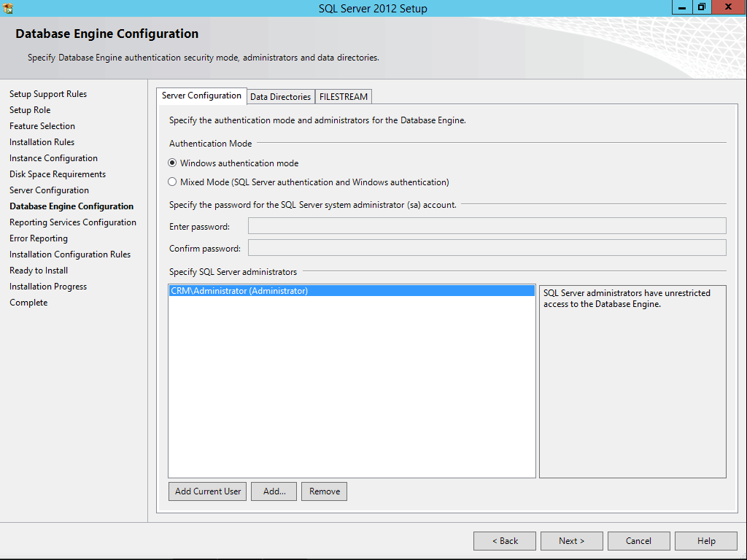Click Database Engine Configuration sidebar step
The height and width of the screenshot is (560, 747).
71,206
